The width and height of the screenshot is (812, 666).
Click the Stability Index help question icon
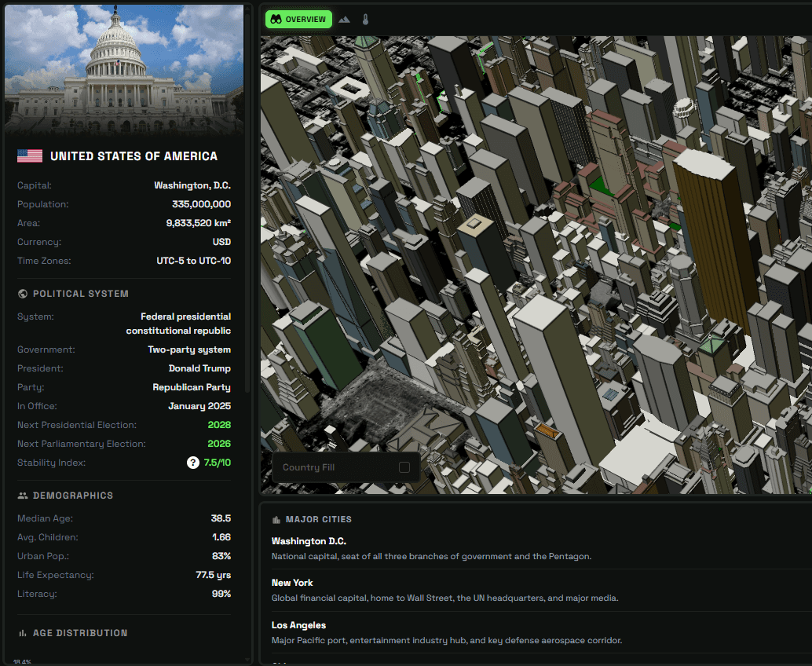click(192, 463)
